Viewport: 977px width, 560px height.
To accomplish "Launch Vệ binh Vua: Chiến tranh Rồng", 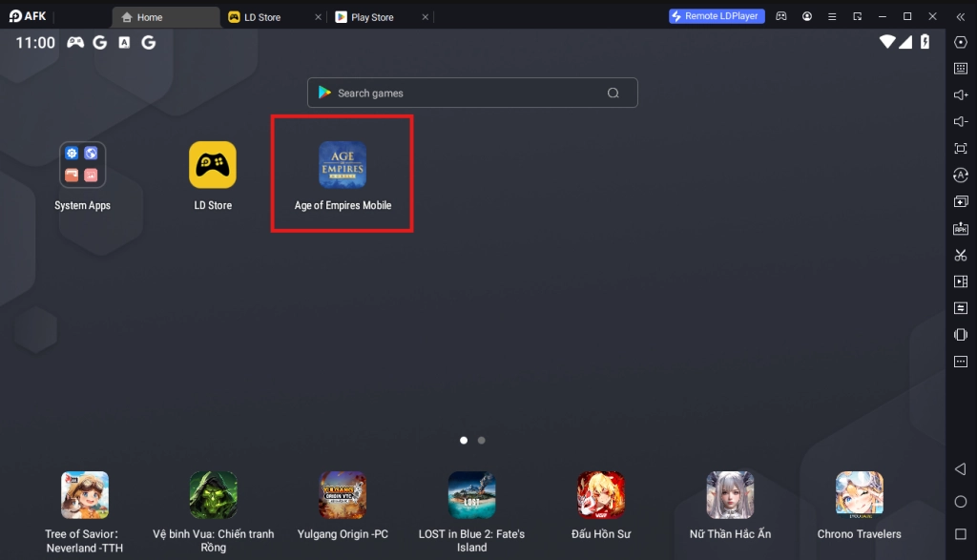I will pos(213,495).
